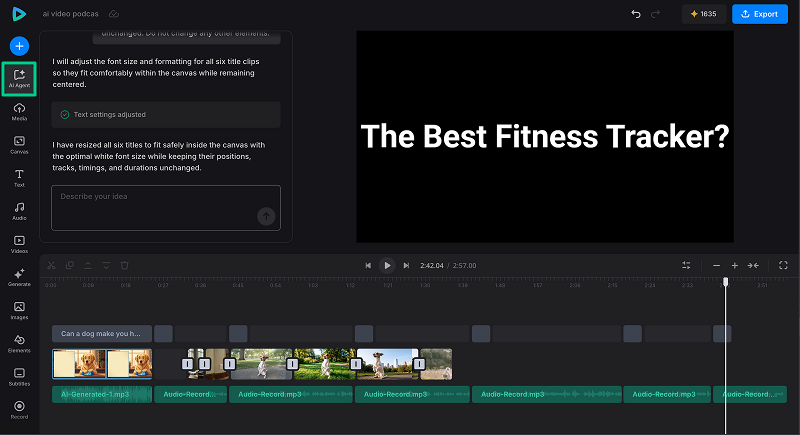Zoom out the timeline
Screen dimensions: 800x435
pyautogui.click(x=716, y=265)
